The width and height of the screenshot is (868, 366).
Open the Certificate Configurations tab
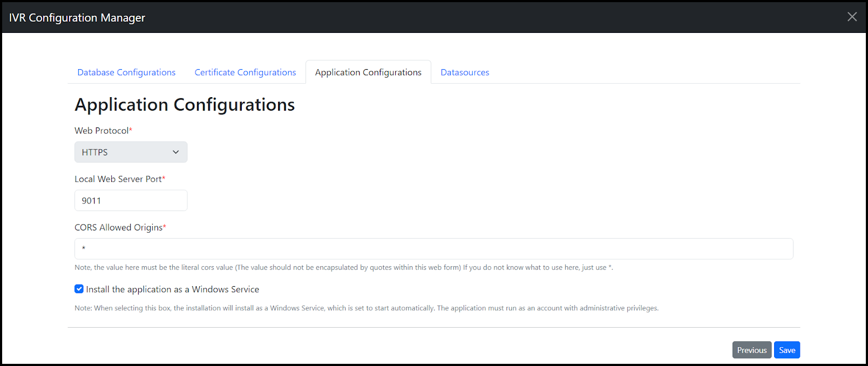[245, 72]
